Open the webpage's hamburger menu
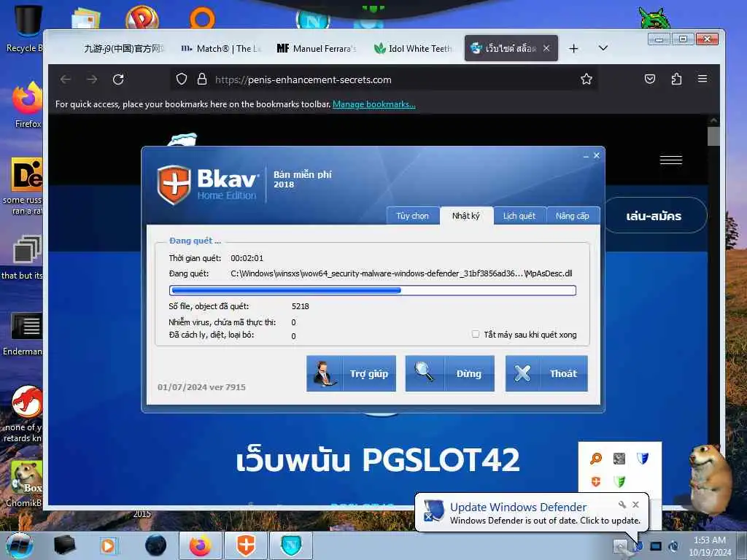The image size is (747, 560). (671, 160)
